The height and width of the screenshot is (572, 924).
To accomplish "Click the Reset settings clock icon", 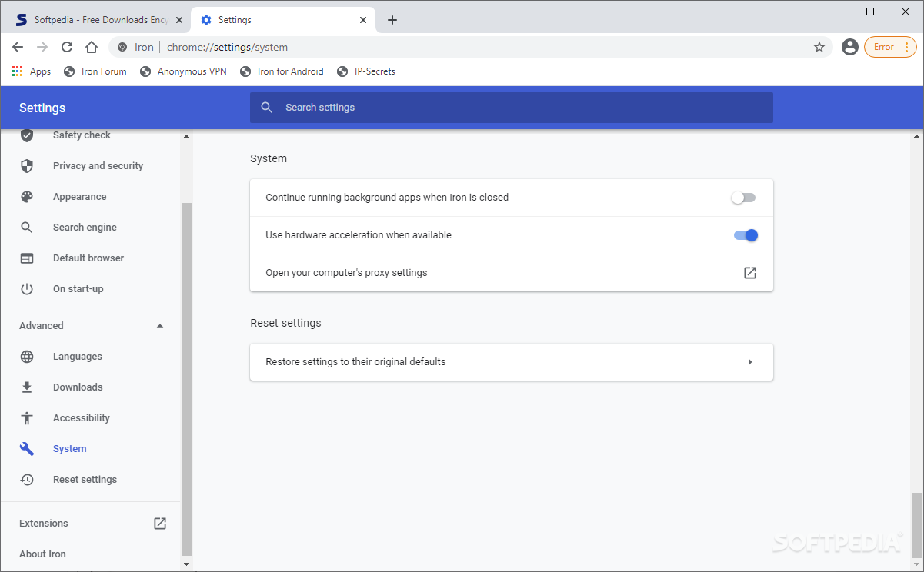I will click(x=27, y=480).
